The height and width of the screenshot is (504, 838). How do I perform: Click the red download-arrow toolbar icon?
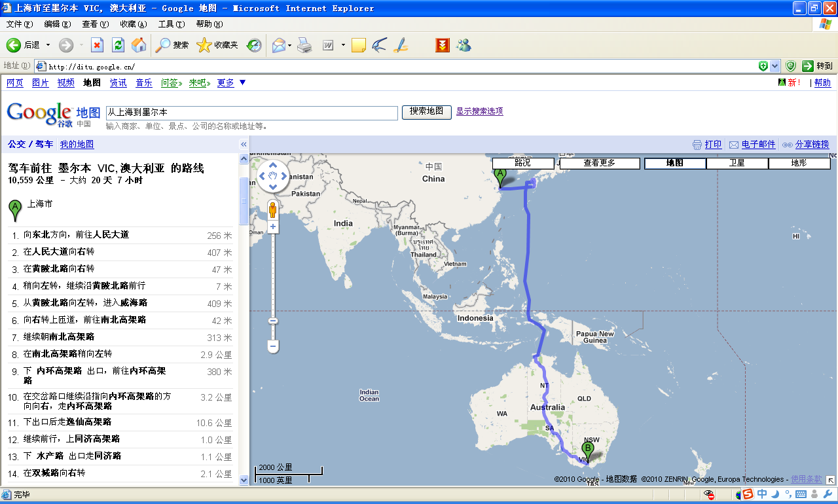click(x=443, y=45)
